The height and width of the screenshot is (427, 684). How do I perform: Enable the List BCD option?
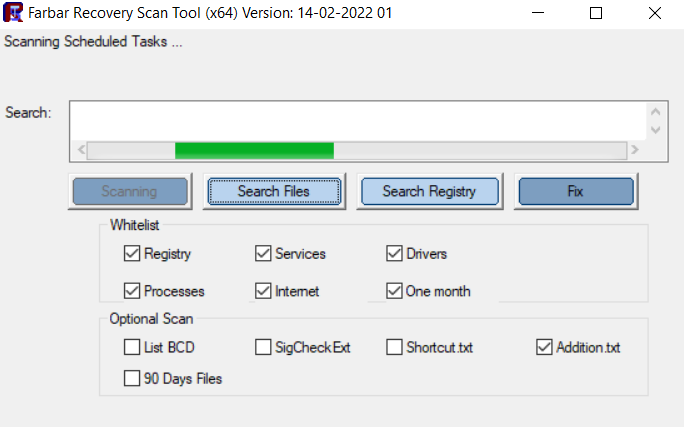[132, 347]
